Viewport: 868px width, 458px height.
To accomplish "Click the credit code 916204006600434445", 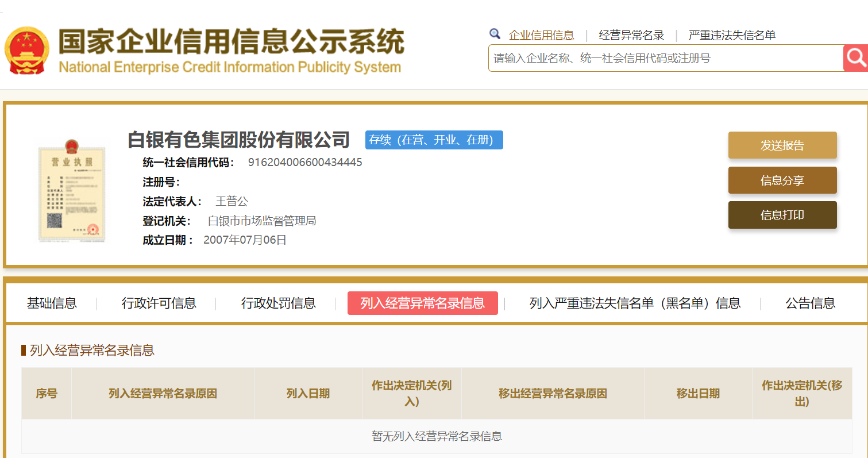I will (x=305, y=162).
